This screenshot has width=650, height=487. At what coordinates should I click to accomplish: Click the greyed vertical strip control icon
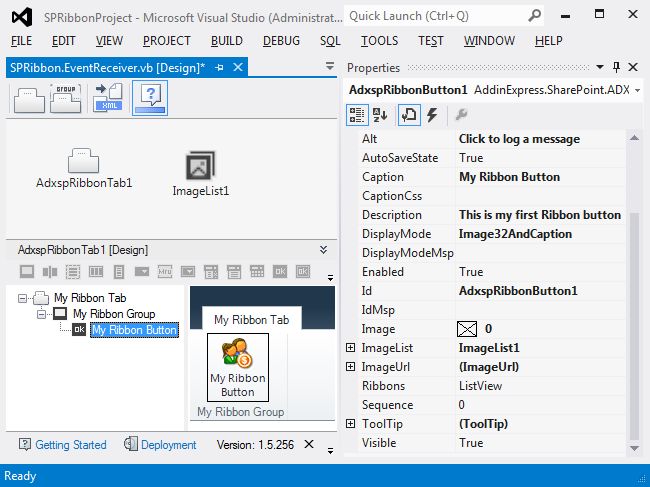pos(119,272)
